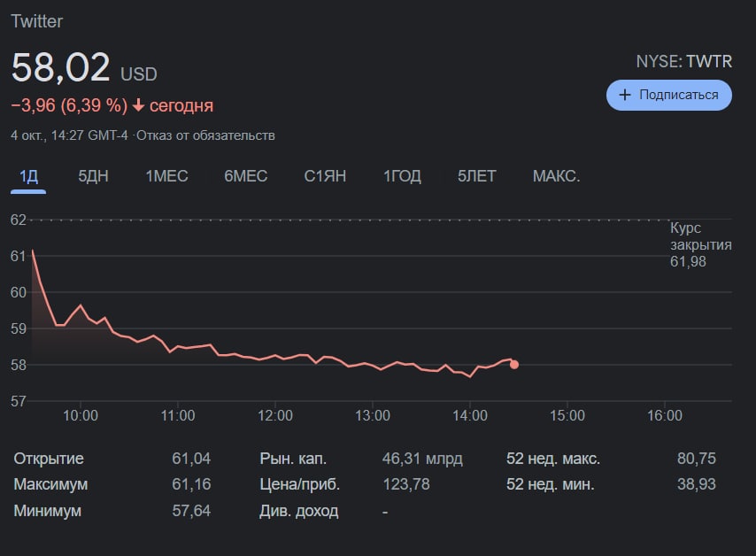Click the 57 price axis label

tap(19, 401)
